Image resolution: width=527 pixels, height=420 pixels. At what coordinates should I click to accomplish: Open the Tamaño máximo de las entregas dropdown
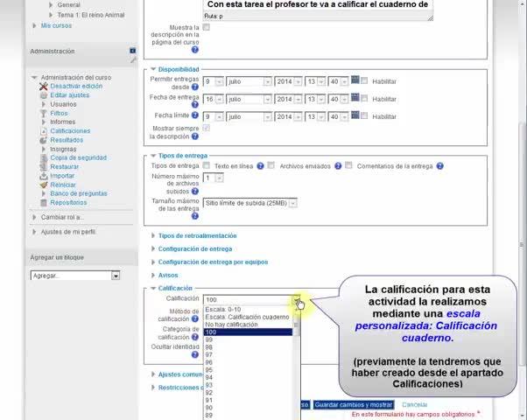(x=250, y=203)
